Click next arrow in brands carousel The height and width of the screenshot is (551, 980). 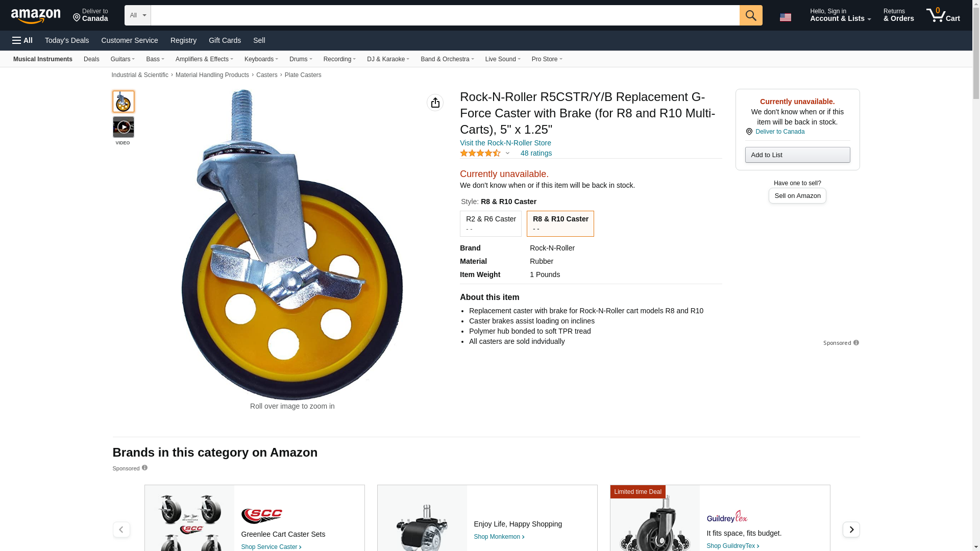pos(851,530)
